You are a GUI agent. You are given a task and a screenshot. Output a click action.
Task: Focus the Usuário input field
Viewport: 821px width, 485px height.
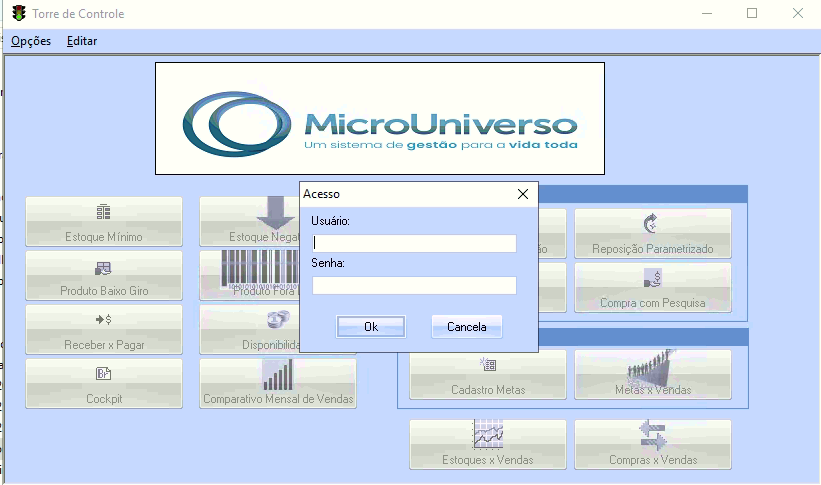pyautogui.click(x=414, y=243)
